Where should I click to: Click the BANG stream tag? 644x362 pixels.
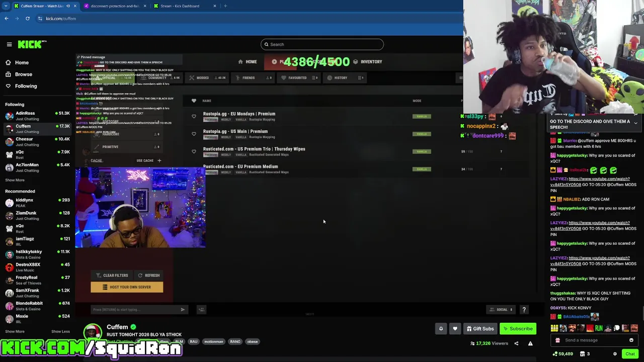point(235,342)
